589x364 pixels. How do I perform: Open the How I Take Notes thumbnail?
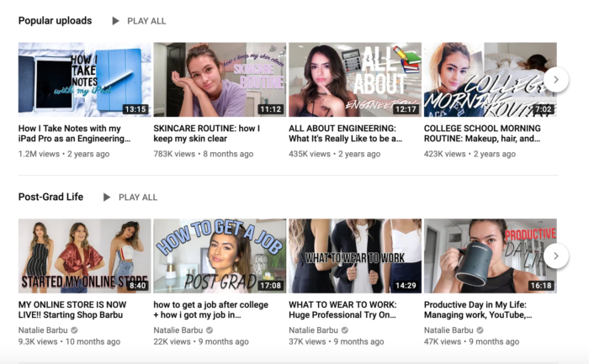(x=84, y=80)
